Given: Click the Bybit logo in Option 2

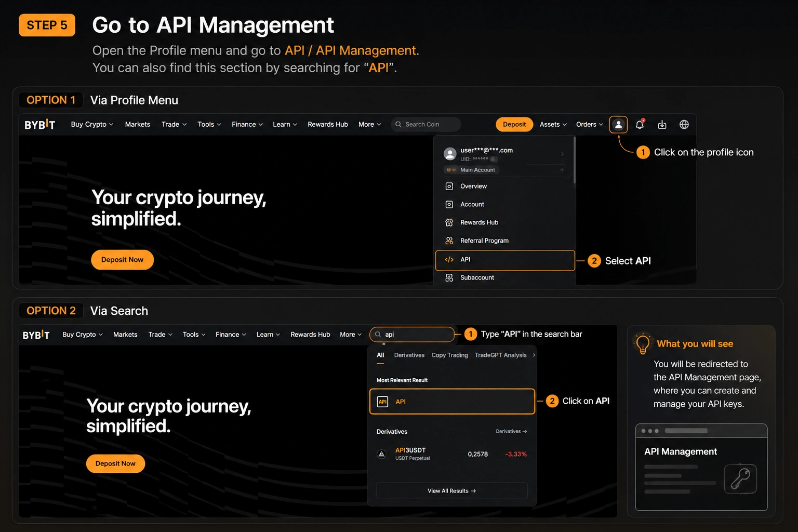Looking at the screenshot, I should 36,335.
